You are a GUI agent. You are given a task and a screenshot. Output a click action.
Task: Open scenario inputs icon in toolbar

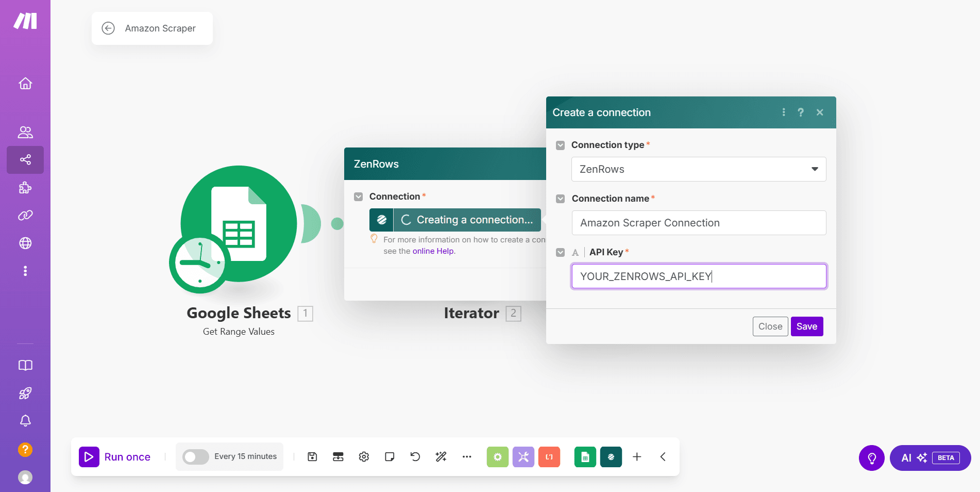[338, 457]
